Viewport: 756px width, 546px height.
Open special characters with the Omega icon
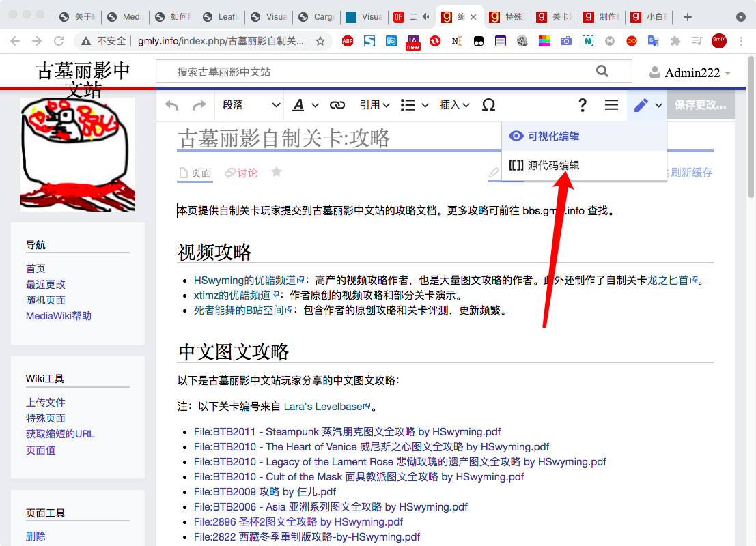click(488, 105)
